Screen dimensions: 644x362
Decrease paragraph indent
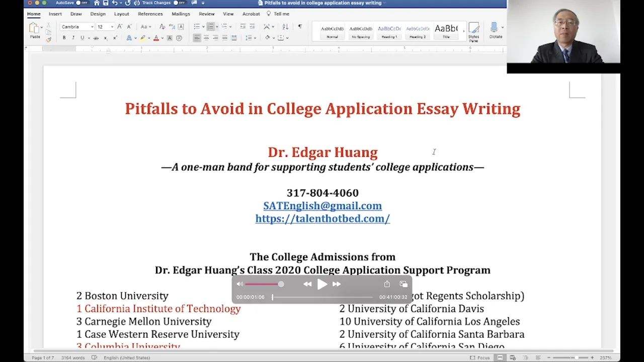[243, 27]
